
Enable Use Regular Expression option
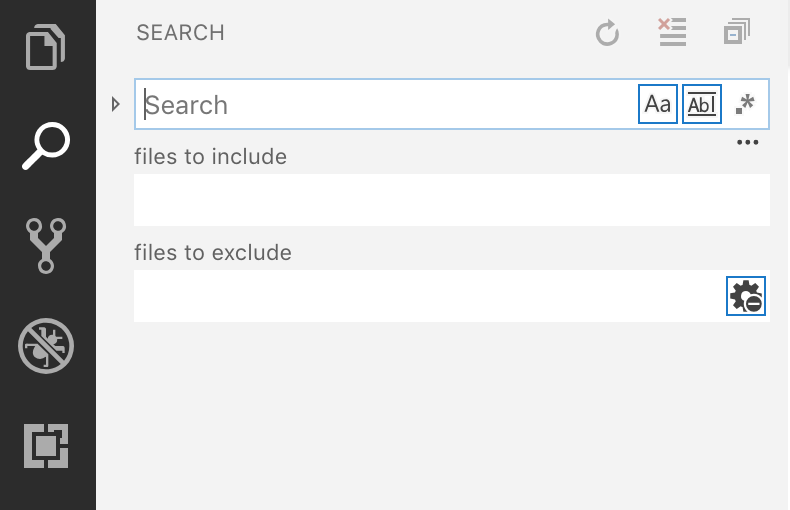click(x=745, y=104)
